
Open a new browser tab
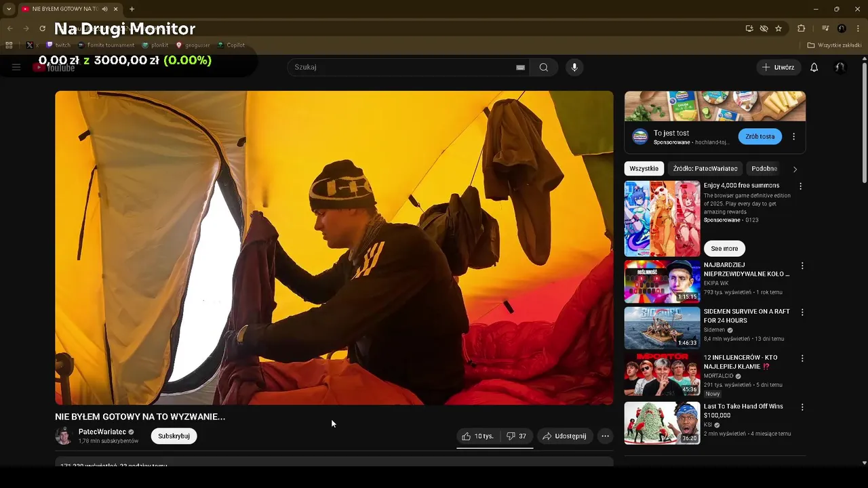click(x=132, y=9)
